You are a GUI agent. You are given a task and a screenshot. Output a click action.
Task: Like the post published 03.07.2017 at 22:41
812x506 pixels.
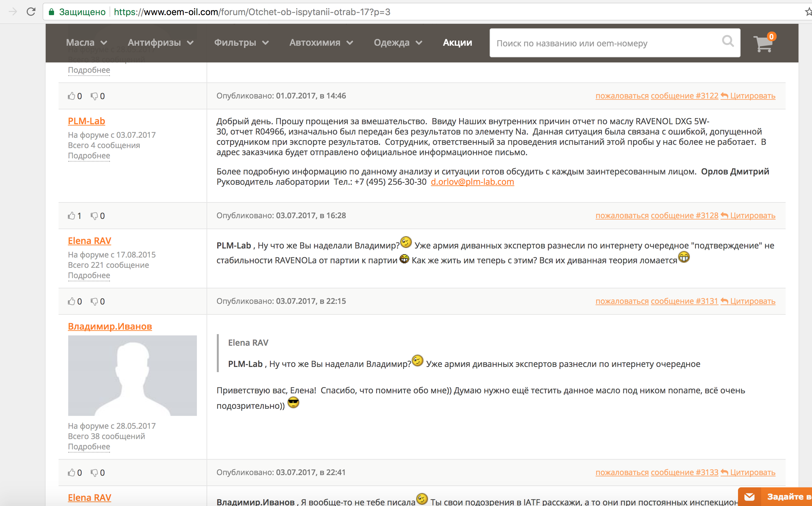(x=71, y=473)
